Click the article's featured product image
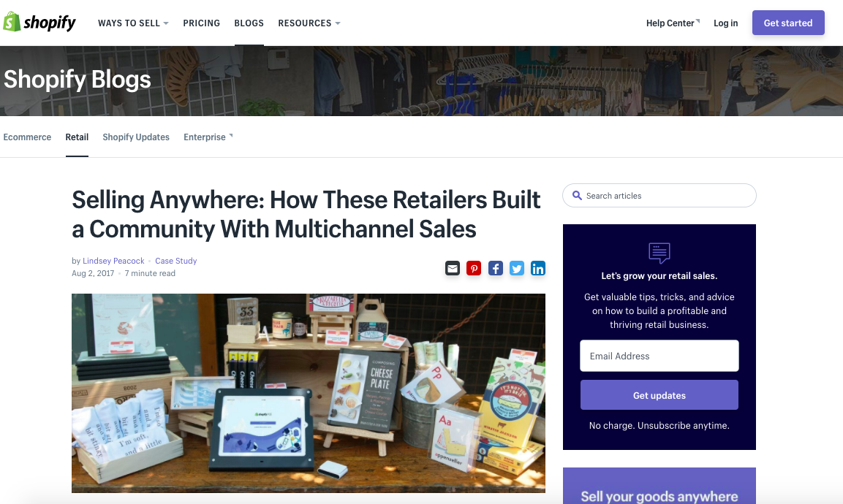The width and height of the screenshot is (843, 504). 309,393
